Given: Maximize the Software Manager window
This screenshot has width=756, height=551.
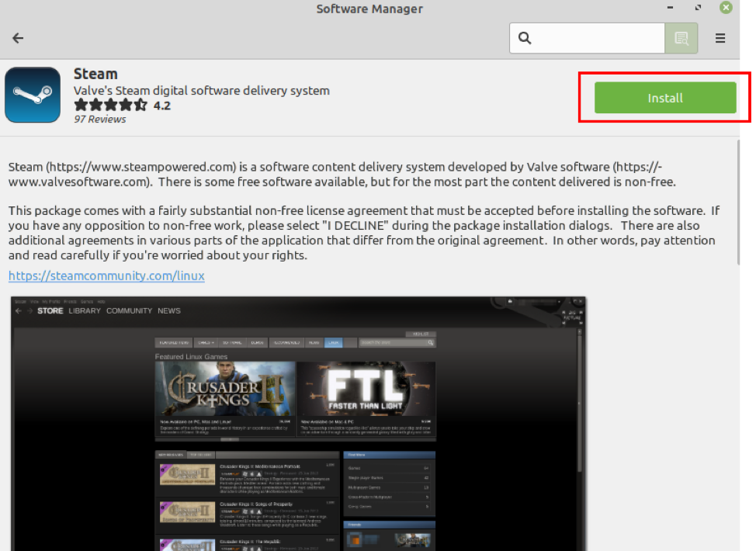Looking at the screenshot, I should (698, 8).
